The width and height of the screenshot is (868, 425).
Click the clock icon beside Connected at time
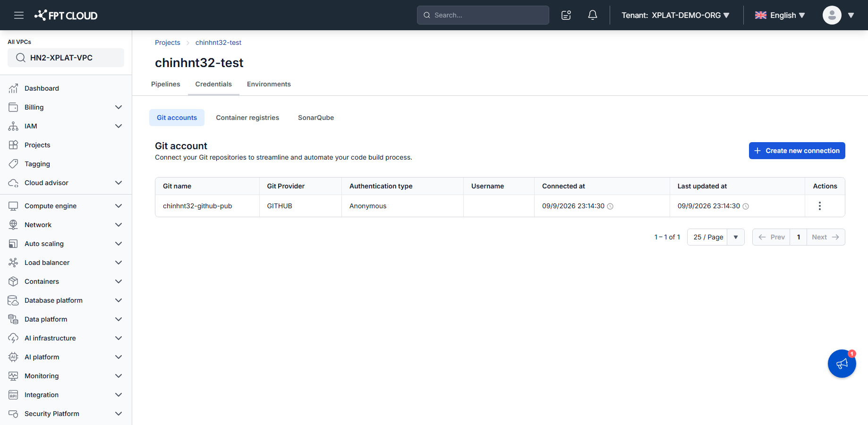click(610, 206)
